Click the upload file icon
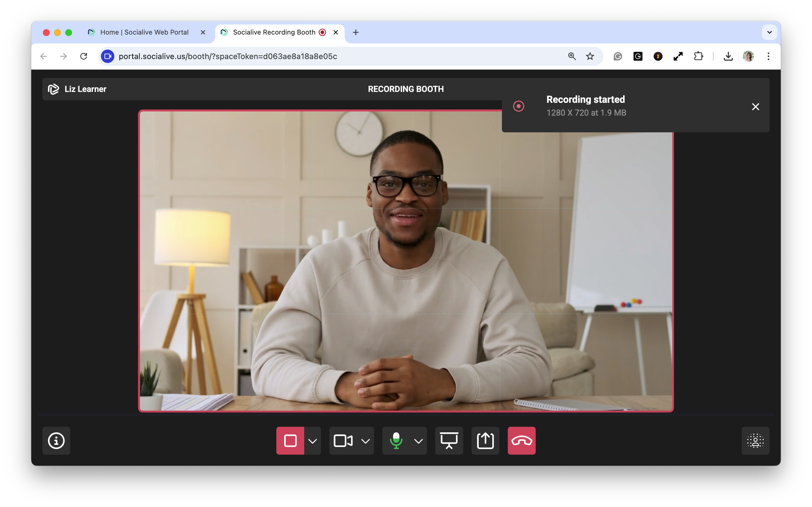The width and height of the screenshot is (812, 507). [x=485, y=441]
